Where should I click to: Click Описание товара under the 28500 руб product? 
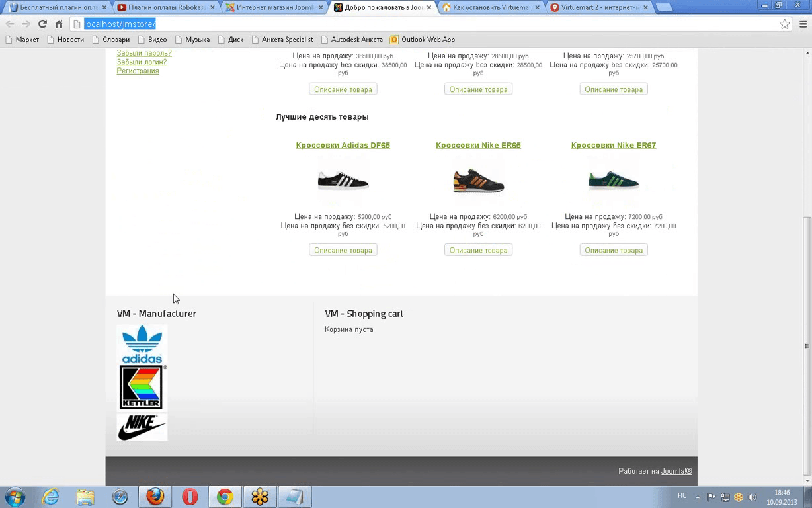[x=478, y=89]
